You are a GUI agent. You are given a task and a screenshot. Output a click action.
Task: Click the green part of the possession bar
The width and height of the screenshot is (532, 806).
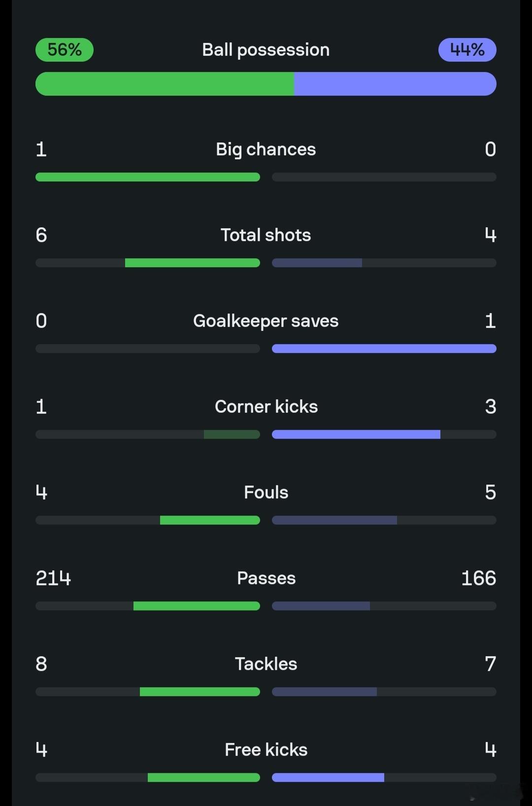click(165, 84)
